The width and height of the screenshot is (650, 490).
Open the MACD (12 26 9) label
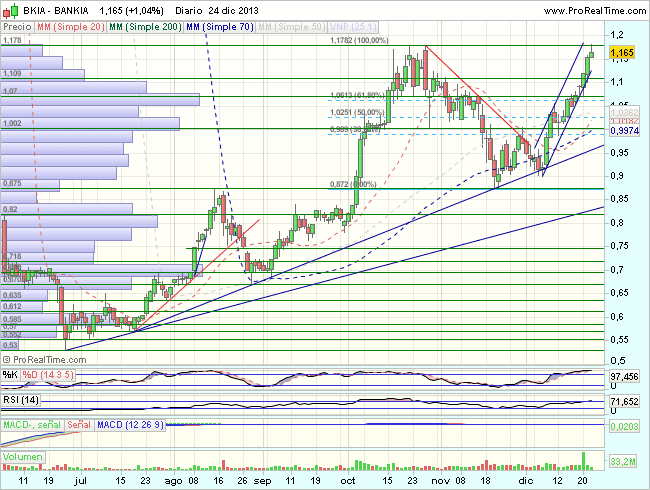coord(130,425)
